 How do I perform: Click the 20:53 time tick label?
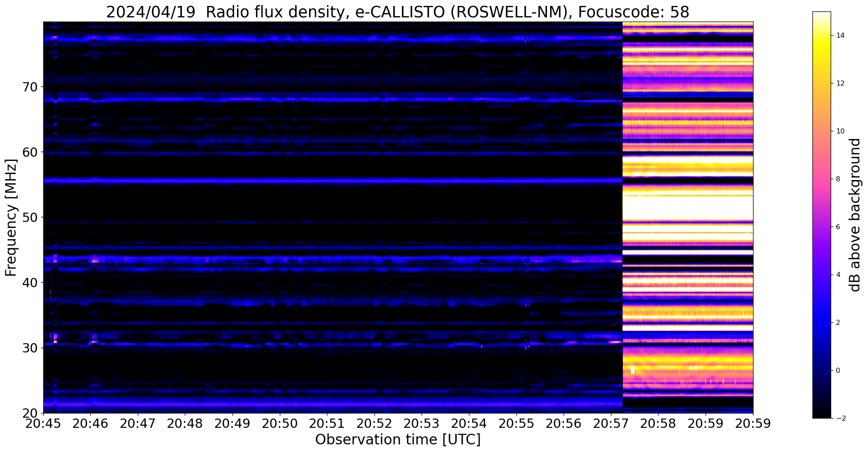pyautogui.click(x=421, y=423)
